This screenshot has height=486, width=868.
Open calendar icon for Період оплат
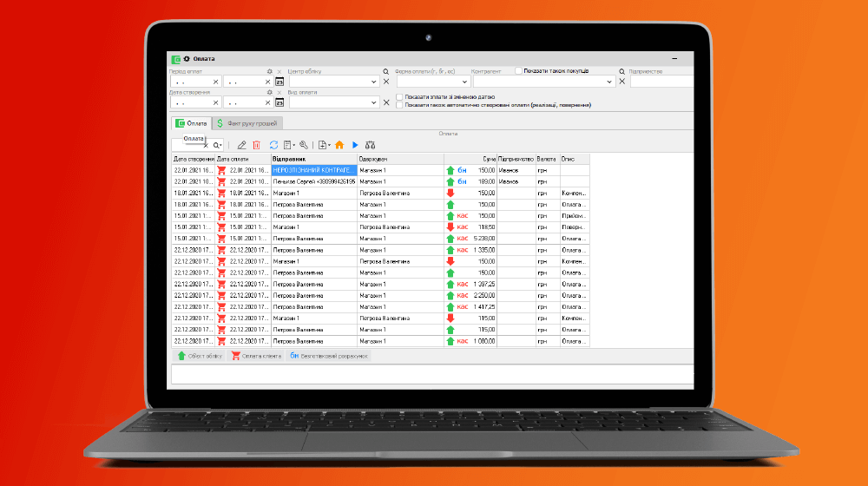pyautogui.click(x=280, y=82)
